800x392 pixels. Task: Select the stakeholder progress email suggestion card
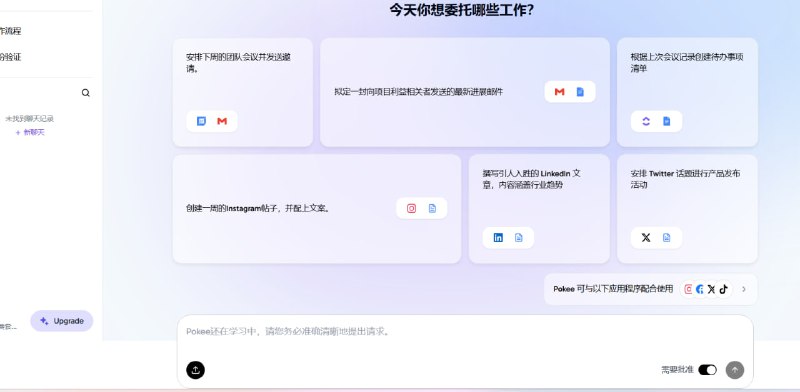tap(465, 92)
